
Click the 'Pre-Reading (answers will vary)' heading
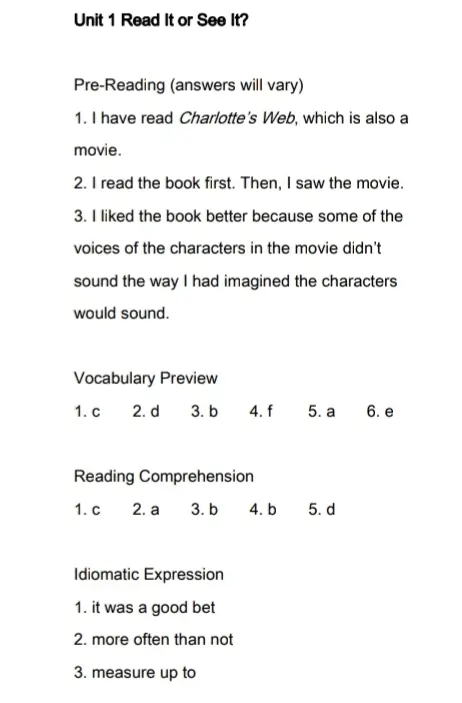pos(189,85)
